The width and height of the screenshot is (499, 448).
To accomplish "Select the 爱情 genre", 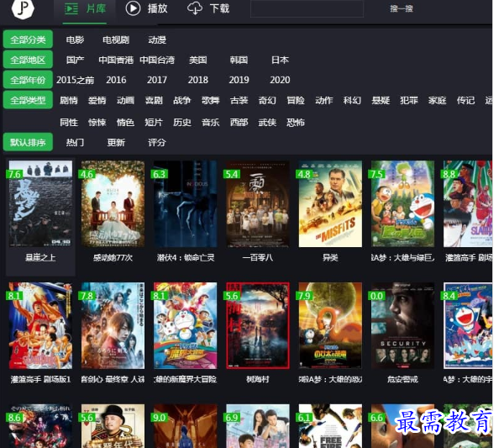I will click(97, 100).
